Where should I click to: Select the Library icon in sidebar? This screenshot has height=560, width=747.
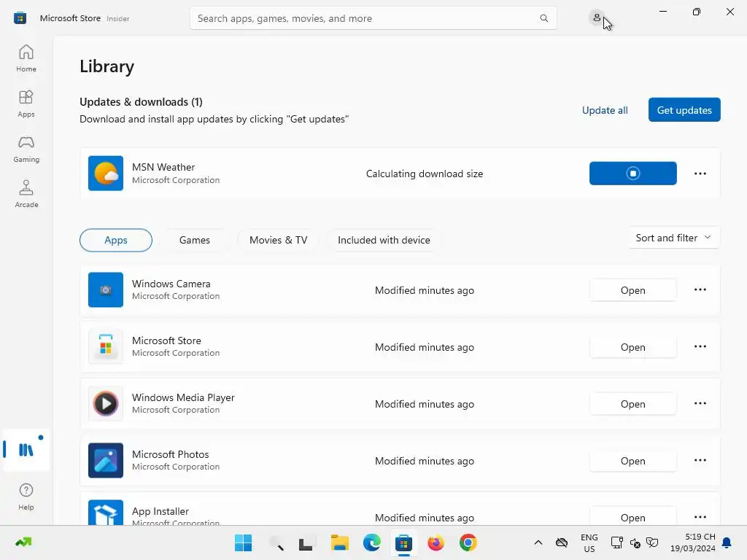[26, 449]
